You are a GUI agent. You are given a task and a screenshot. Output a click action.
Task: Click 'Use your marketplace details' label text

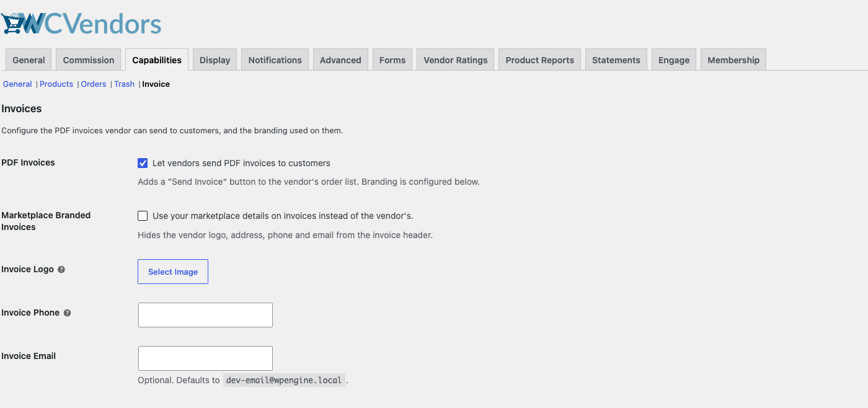[x=283, y=216]
